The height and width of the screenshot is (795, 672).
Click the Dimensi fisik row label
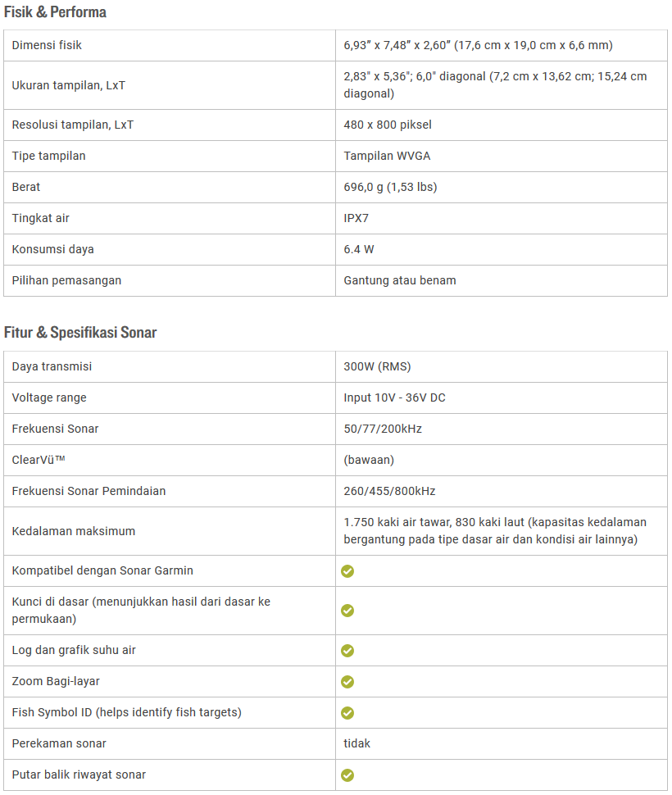point(47,45)
